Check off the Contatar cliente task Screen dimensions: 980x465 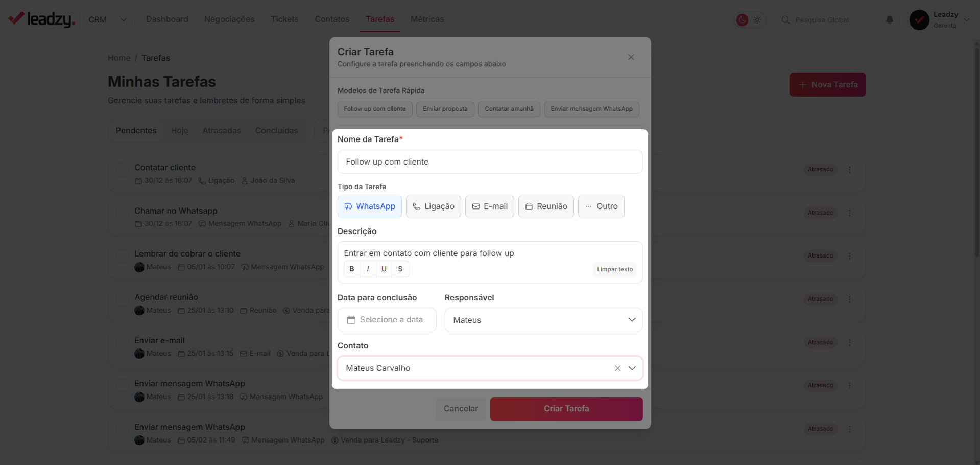[122, 170]
